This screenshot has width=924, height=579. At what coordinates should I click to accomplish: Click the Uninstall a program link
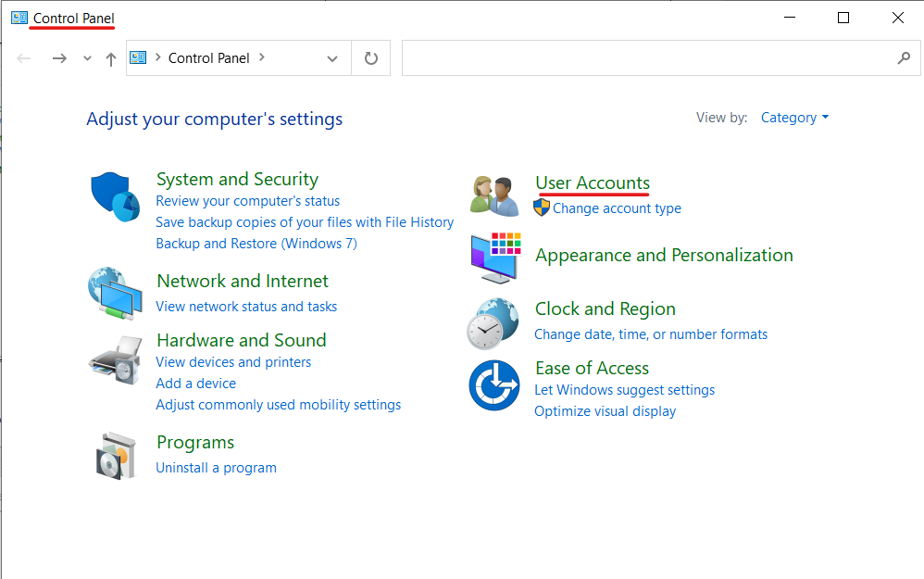216,468
